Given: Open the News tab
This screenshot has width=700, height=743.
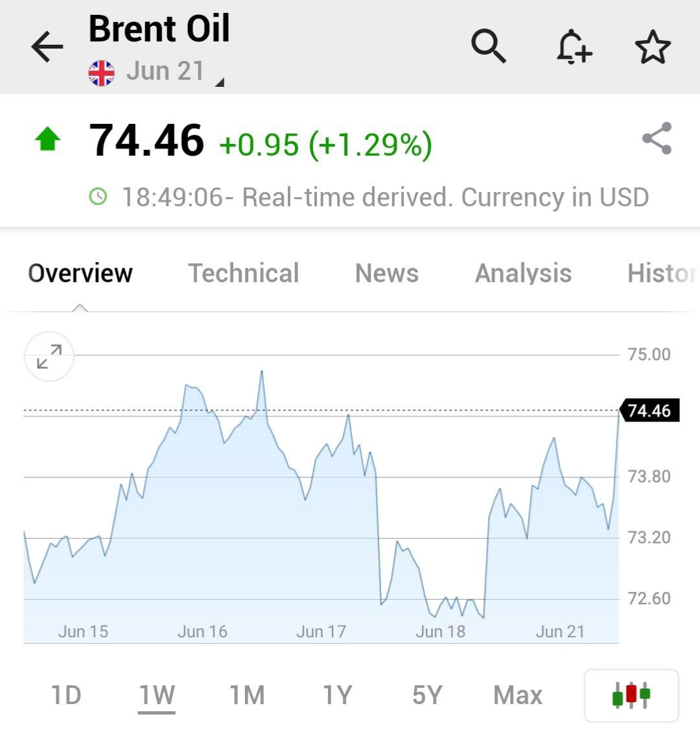Looking at the screenshot, I should [387, 274].
